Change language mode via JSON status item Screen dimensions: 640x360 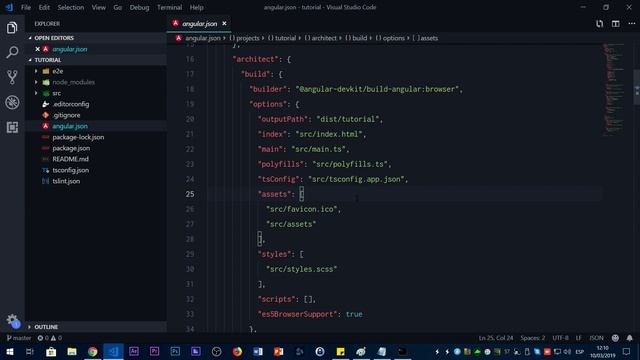[x=596, y=338]
